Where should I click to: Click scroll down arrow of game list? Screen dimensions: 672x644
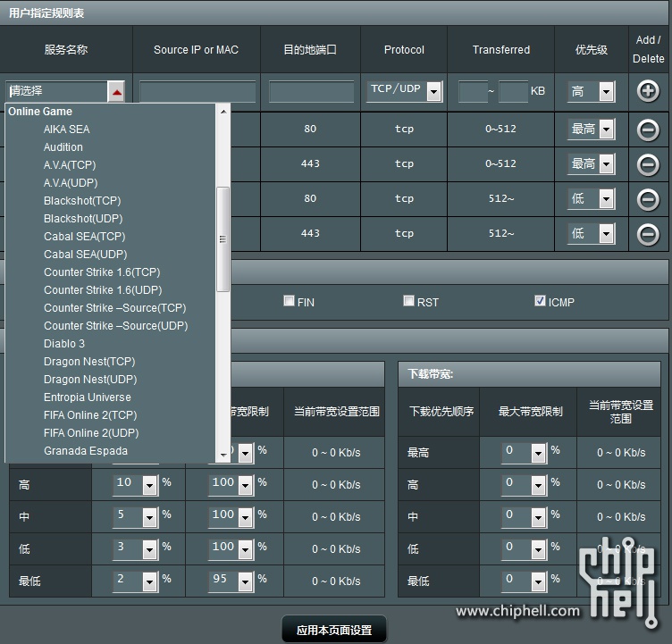click(x=223, y=455)
